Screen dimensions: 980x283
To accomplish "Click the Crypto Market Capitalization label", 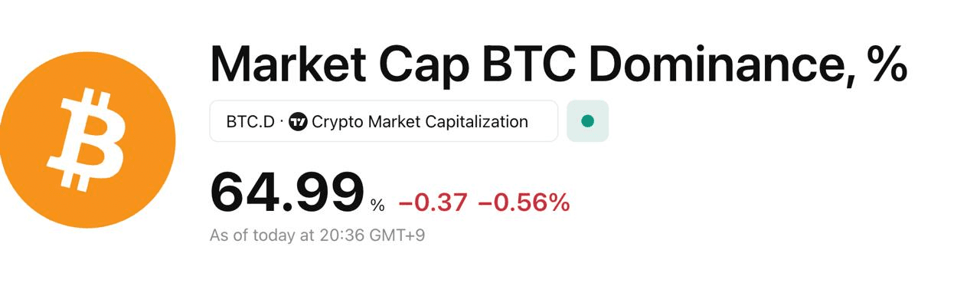I will pyautogui.click(x=420, y=121).
